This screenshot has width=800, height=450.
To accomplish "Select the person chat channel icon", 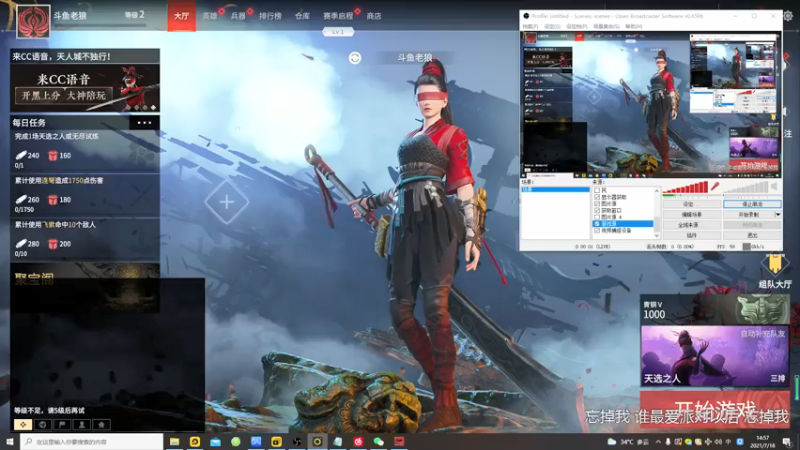I will [82, 424].
